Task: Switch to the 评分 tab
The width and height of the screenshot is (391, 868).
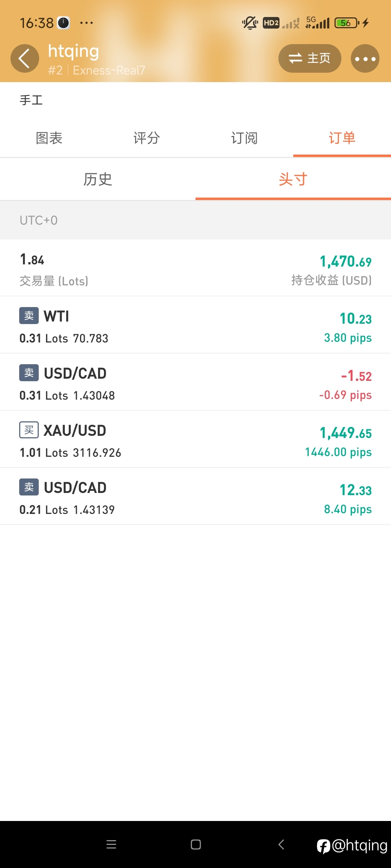Action: point(147,138)
